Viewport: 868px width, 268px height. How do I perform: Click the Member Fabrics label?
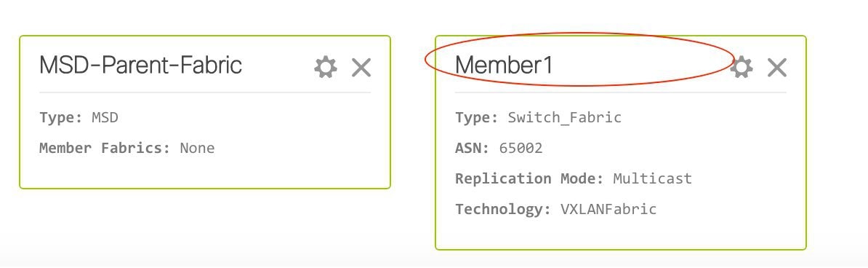pos(105,148)
